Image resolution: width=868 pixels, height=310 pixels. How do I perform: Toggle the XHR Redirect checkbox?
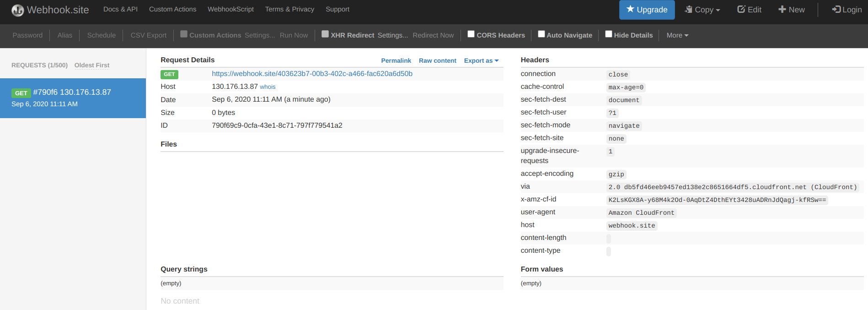325,34
